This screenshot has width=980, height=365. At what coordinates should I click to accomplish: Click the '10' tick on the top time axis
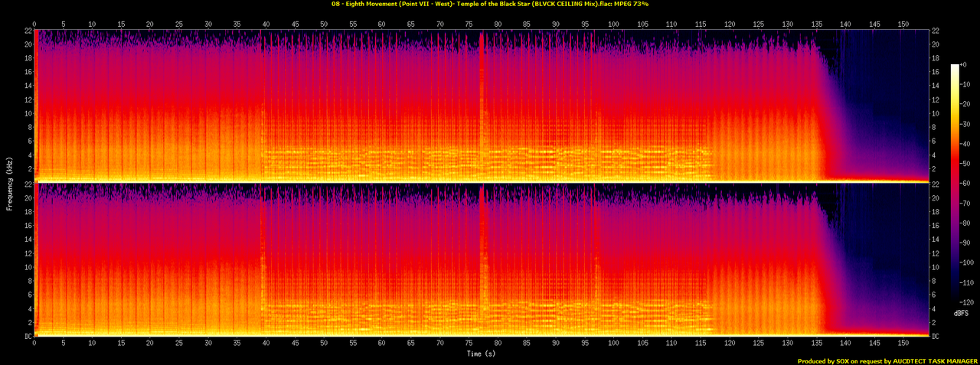(x=92, y=24)
